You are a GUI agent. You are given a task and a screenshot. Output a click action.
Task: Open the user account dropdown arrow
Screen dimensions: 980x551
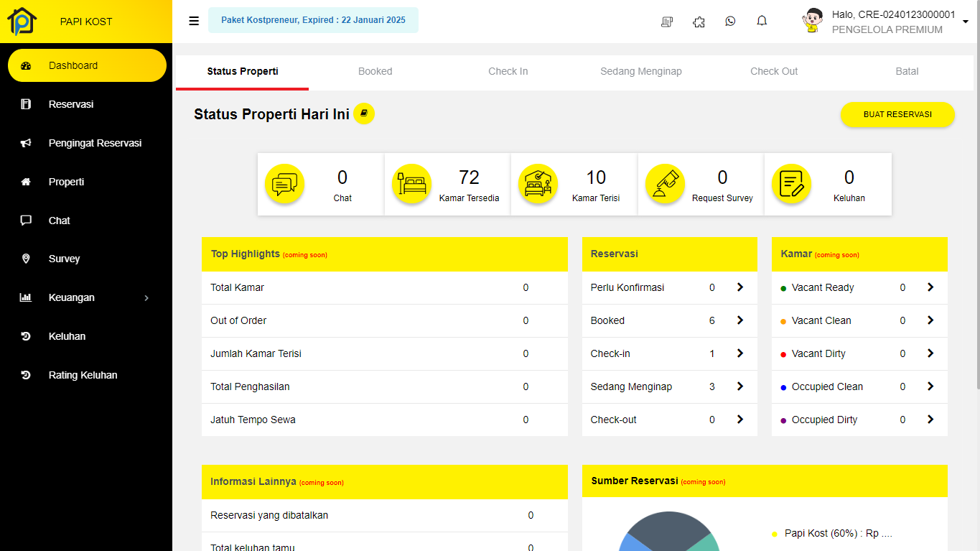965,22
